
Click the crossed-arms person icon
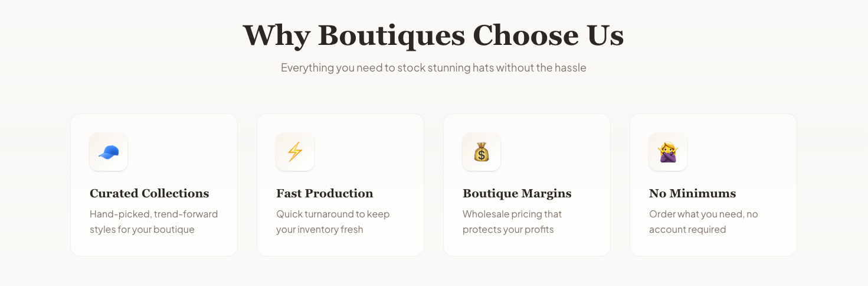tap(668, 152)
